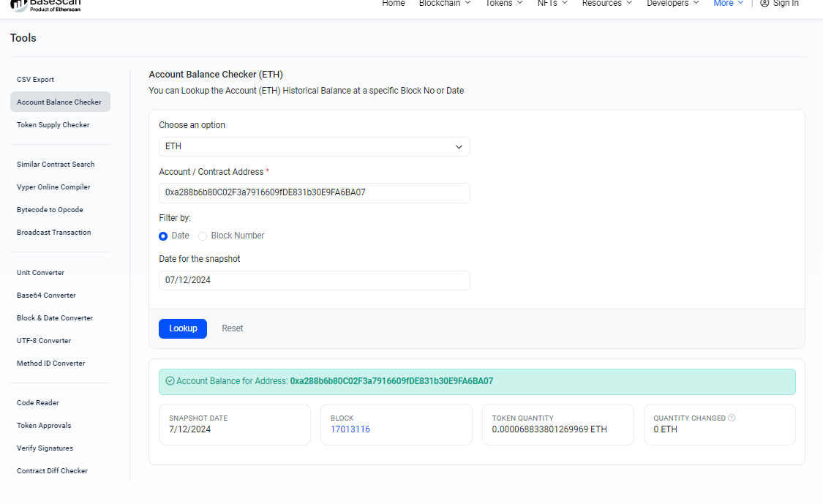Expand the Tokens menu
Viewport: 823px width, 504px height.
tap(504, 3)
